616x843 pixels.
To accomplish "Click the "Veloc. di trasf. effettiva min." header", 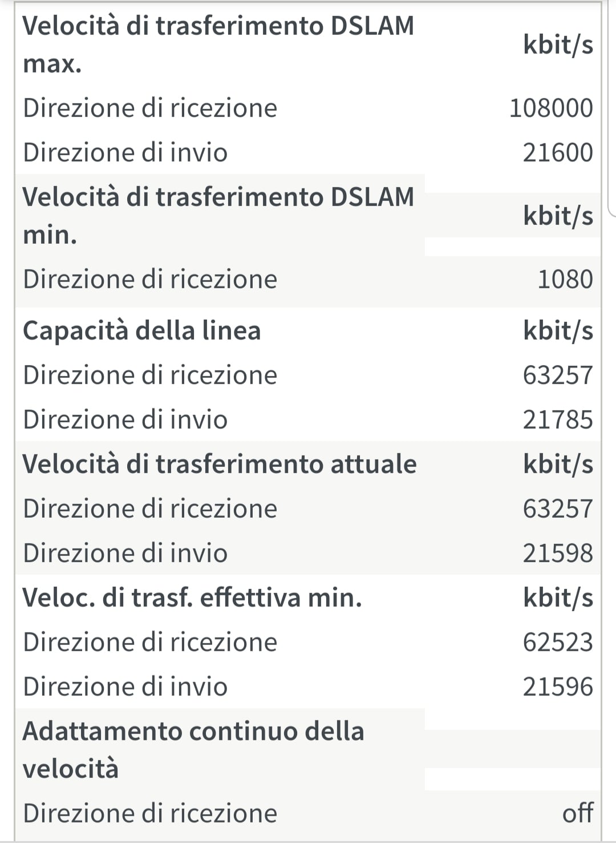I will pos(192,598).
